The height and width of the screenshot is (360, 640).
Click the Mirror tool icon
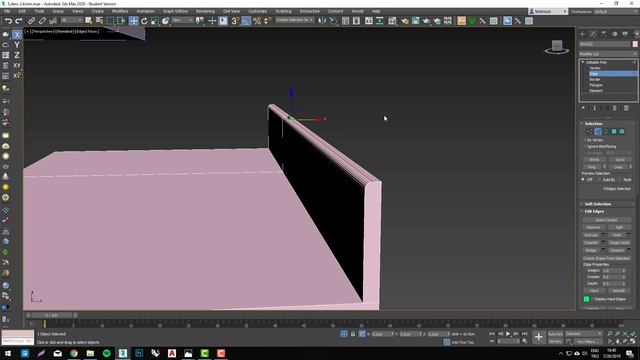tap(322, 20)
